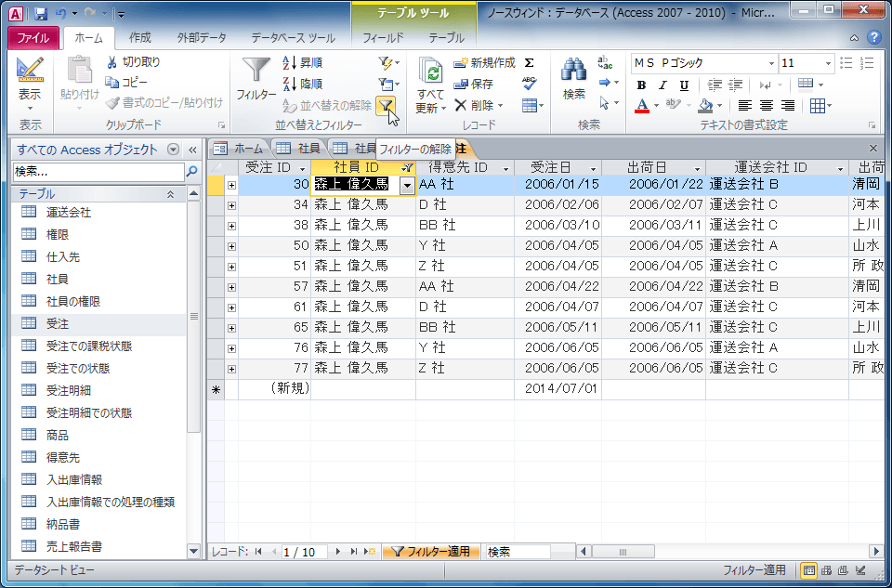Open the selection filter dropdown
This screenshot has height=588, width=892.
point(388,62)
